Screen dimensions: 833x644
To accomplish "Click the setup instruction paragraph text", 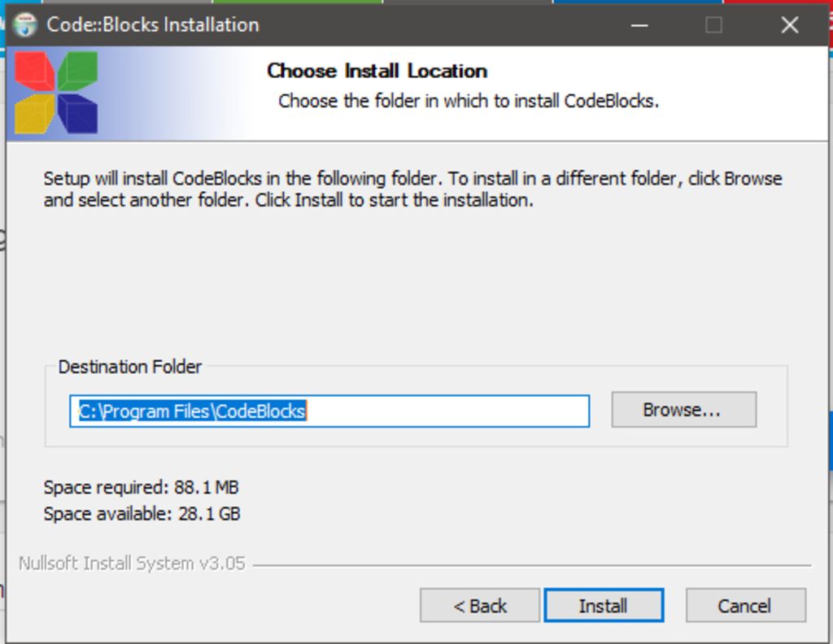I will point(412,189).
